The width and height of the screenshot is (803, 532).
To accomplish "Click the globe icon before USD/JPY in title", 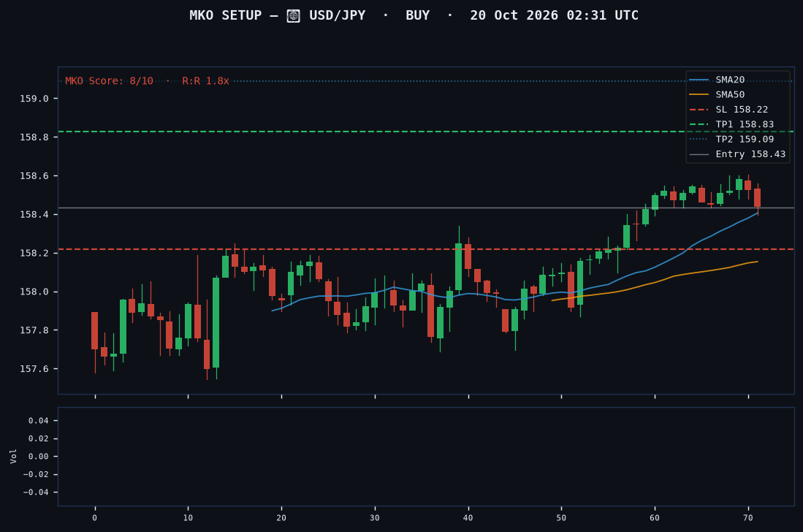I will point(294,16).
